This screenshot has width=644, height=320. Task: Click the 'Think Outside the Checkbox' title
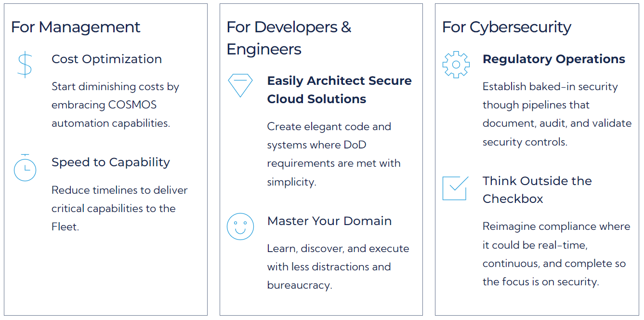537,190
